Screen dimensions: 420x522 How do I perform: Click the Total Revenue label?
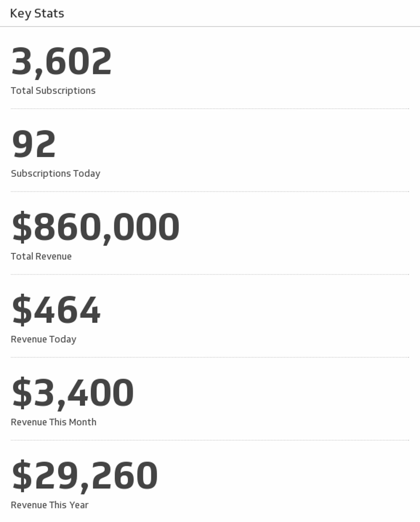[x=41, y=256]
